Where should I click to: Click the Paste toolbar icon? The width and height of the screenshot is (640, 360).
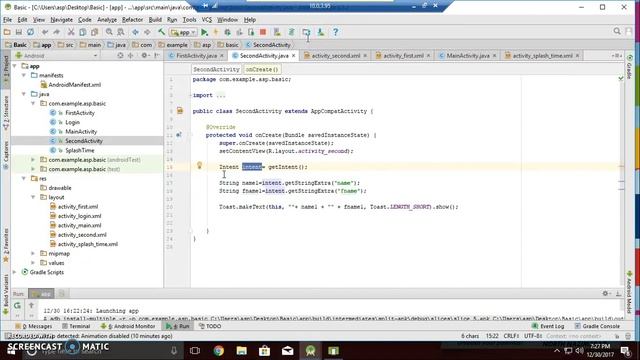95,32
